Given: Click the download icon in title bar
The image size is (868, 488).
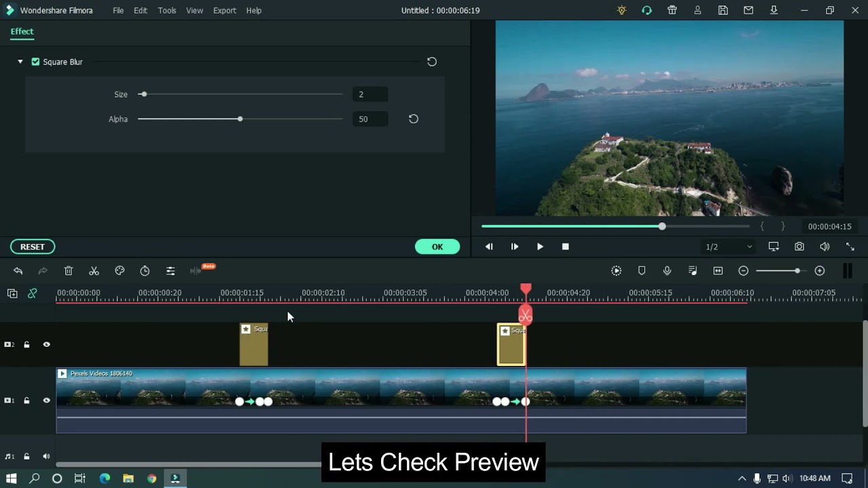Looking at the screenshot, I should pos(774,10).
